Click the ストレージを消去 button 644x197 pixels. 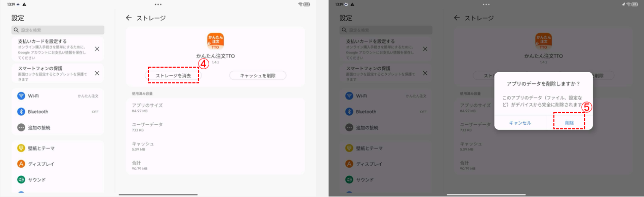[x=173, y=75]
